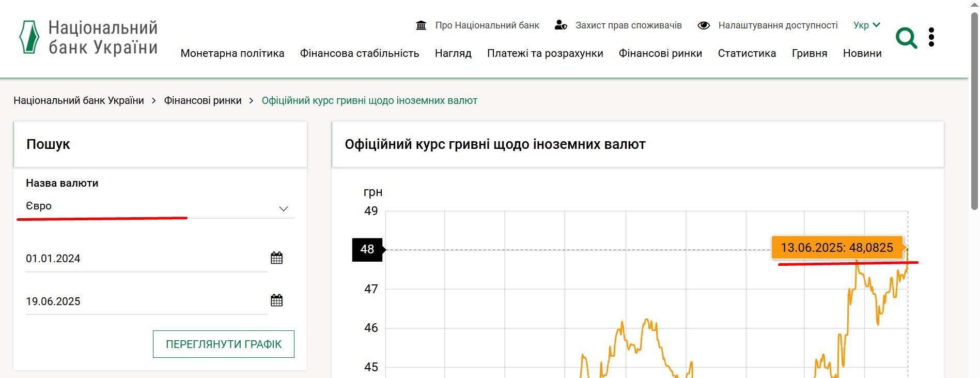Open calendar picker for 01.01.2024 date
The height and width of the screenshot is (378, 980).
click(x=277, y=258)
